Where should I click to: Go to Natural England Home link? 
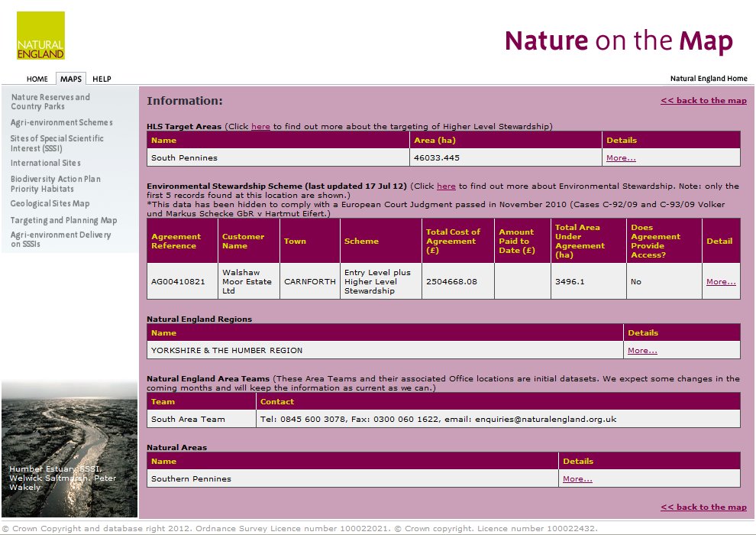click(708, 78)
